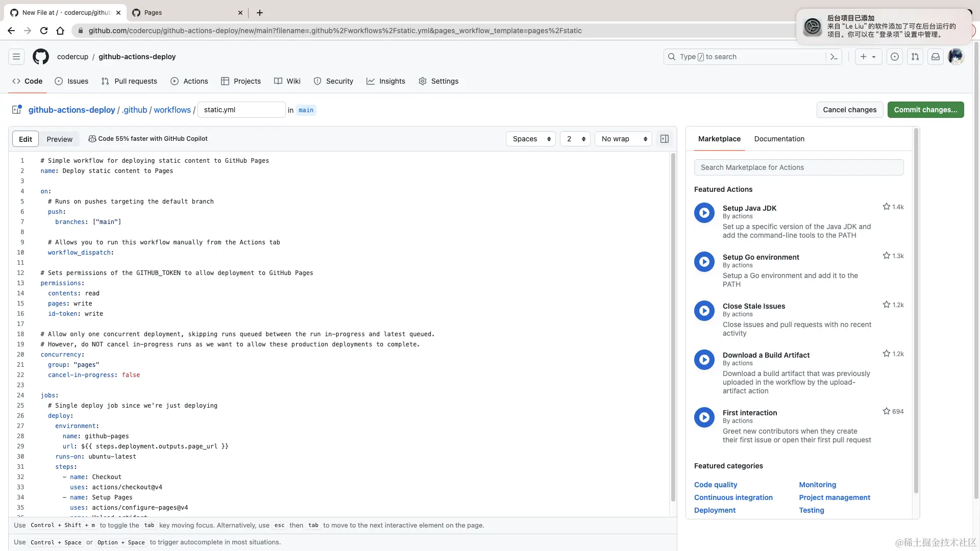Screen dimensions: 980x551
Task: Open the No wrap line mode dropdown
Action: tap(623, 139)
